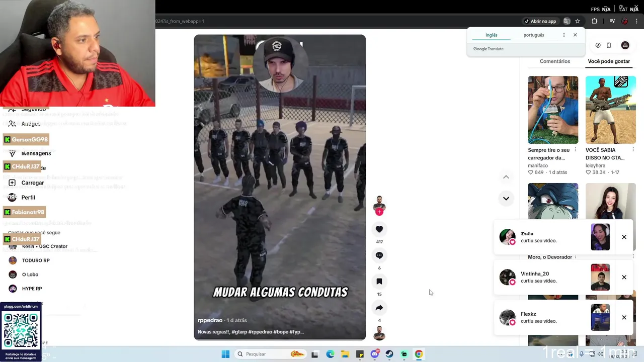
Task: Switch to Chrome on the taskbar
Action: pyautogui.click(x=419, y=354)
